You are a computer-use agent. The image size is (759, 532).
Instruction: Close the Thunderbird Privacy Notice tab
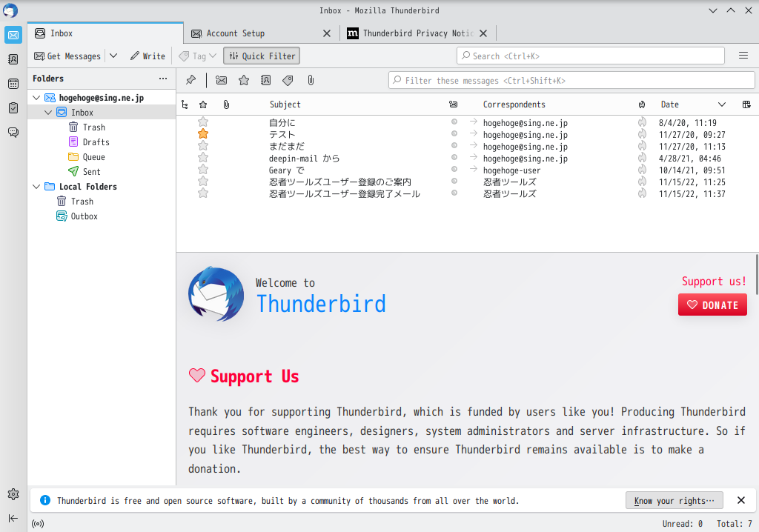click(x=483, y=33)
